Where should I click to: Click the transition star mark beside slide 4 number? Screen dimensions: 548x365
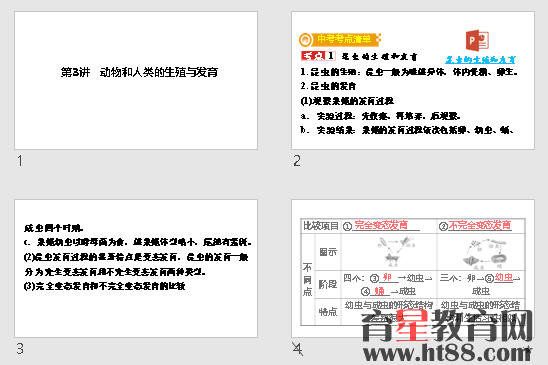click(x=297, y=349)
